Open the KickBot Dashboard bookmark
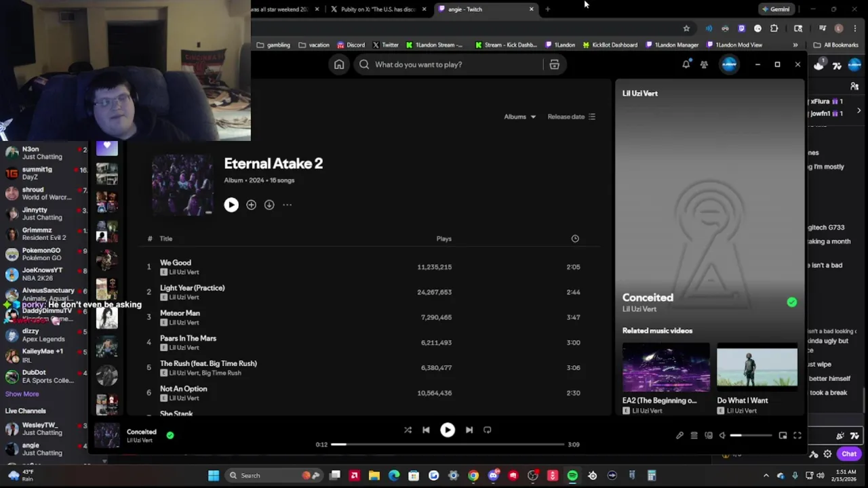 609,45
